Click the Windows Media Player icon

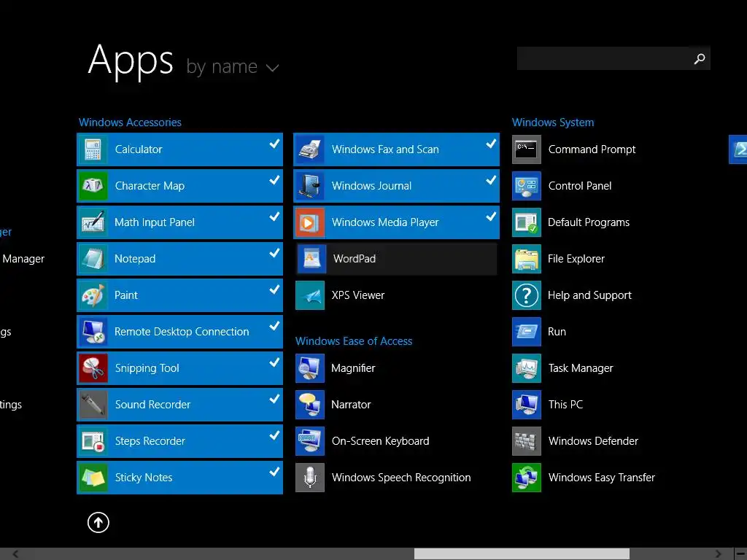point(309,222)
